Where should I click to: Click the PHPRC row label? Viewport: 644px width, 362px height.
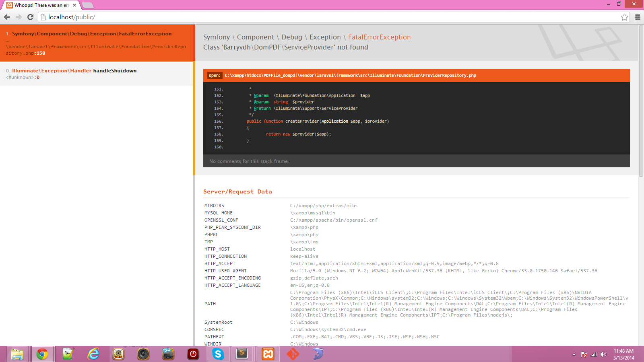211,234
